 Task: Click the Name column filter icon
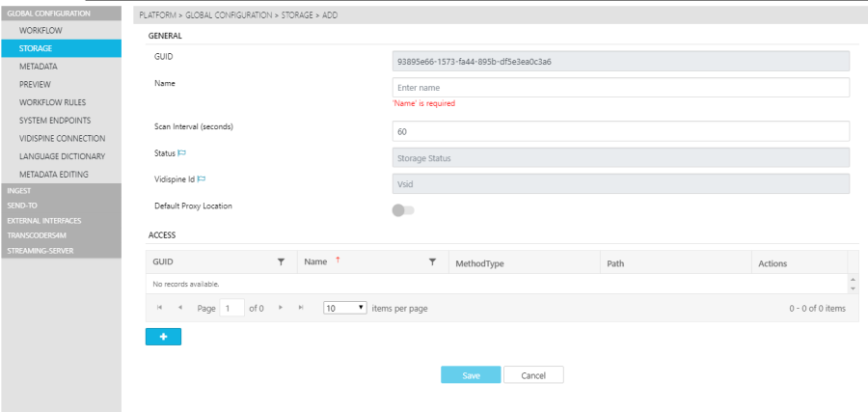click(x=432, y=262)
